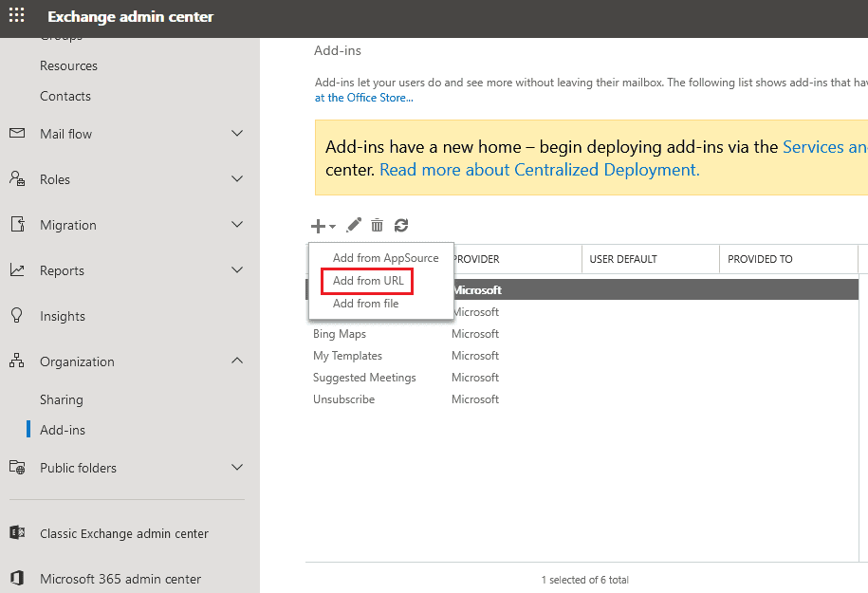Choose Add from file menu option

(365, 304)
